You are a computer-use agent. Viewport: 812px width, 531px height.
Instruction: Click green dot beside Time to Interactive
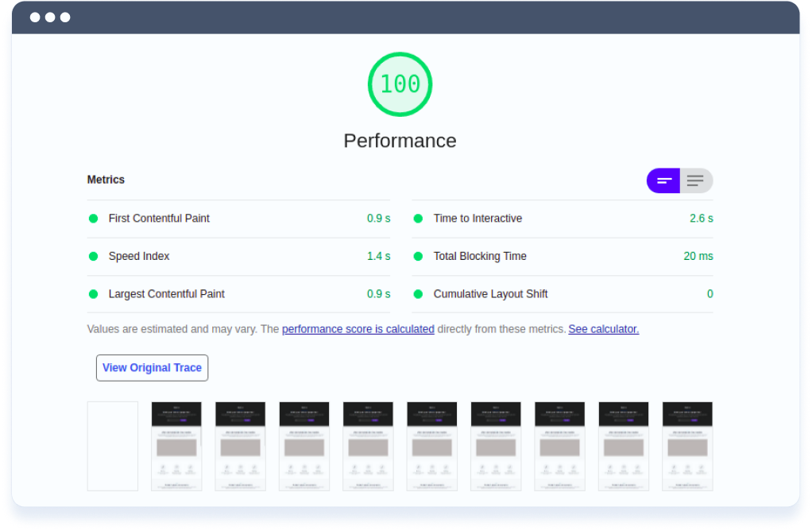click(x=418, y=219)
